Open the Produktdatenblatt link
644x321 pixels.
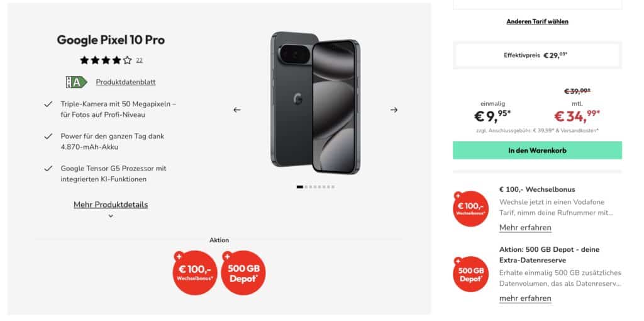126,82
